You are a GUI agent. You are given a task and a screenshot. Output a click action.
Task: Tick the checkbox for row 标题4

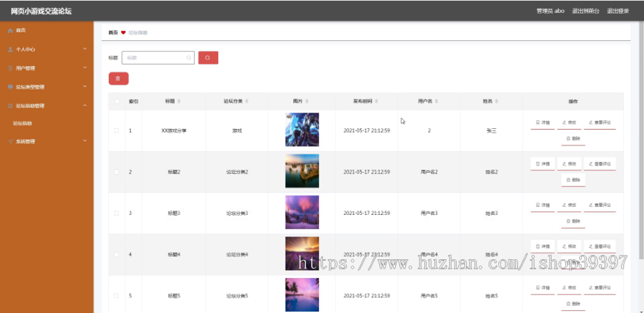[x=117, y=254]
